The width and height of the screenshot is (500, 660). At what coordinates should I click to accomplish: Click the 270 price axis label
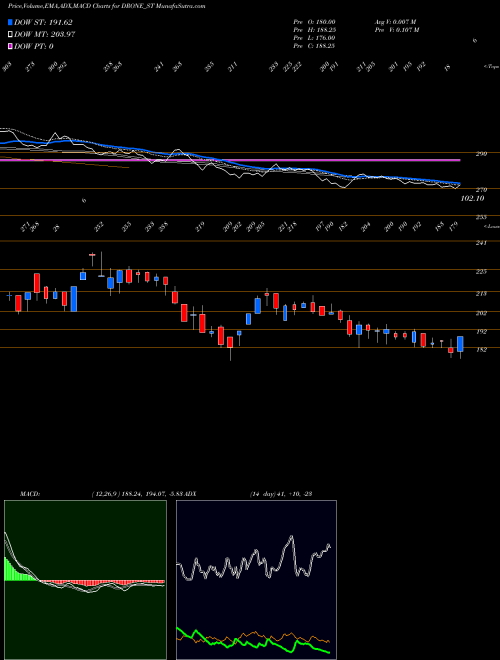coord(481,190)
